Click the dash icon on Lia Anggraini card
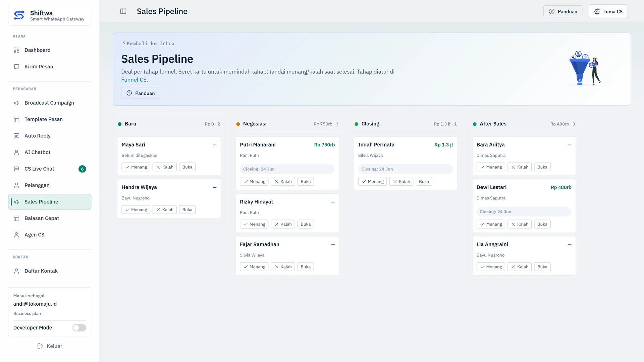The height and width of the screenshot is (362, 644). pos(570,245)
